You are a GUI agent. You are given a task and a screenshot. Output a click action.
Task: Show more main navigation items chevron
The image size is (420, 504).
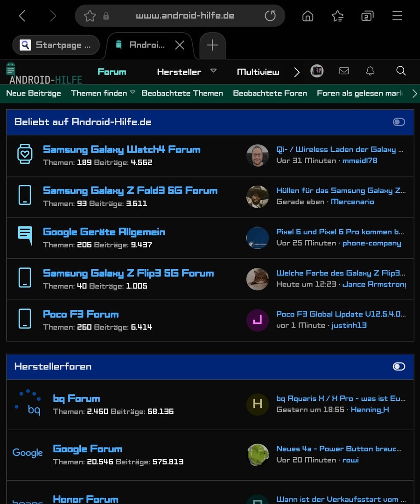tap(297, 72)
